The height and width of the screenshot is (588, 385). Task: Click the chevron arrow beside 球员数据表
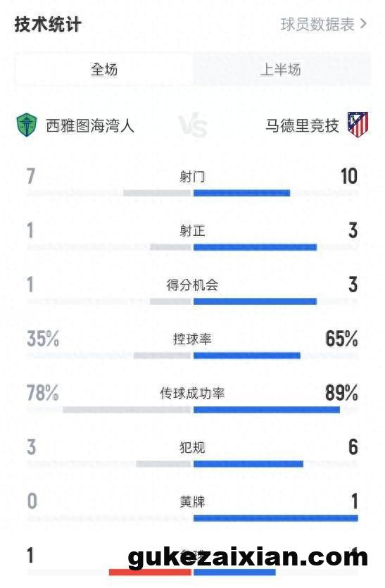point(363,24)
